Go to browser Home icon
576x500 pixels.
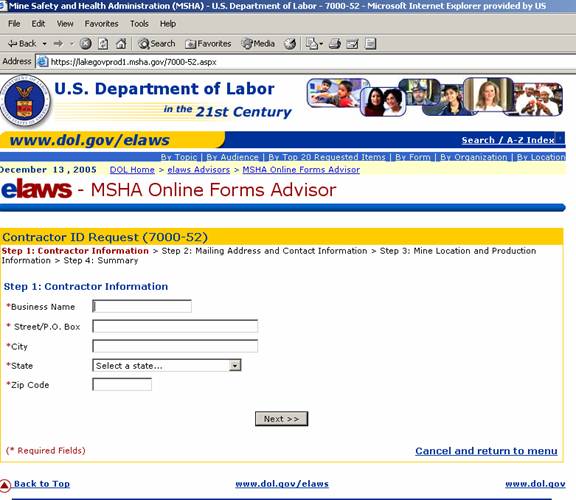(x=121, y=44)
